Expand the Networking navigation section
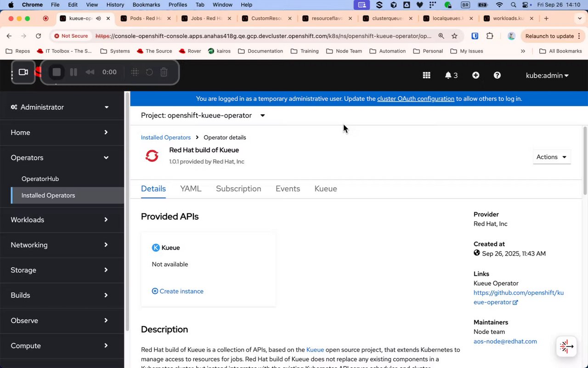The image size is (588, 368). point(62,245)
